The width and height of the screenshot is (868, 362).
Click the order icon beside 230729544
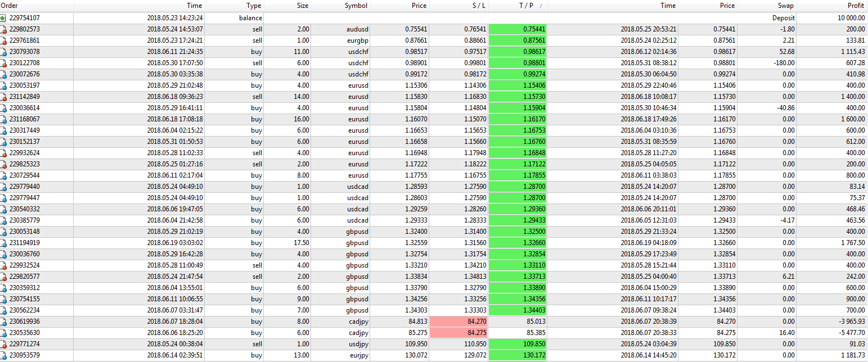click(x=3, y=175)
